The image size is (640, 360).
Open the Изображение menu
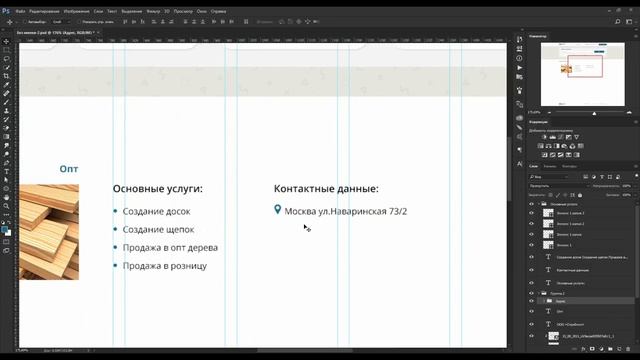coord(76,11)
